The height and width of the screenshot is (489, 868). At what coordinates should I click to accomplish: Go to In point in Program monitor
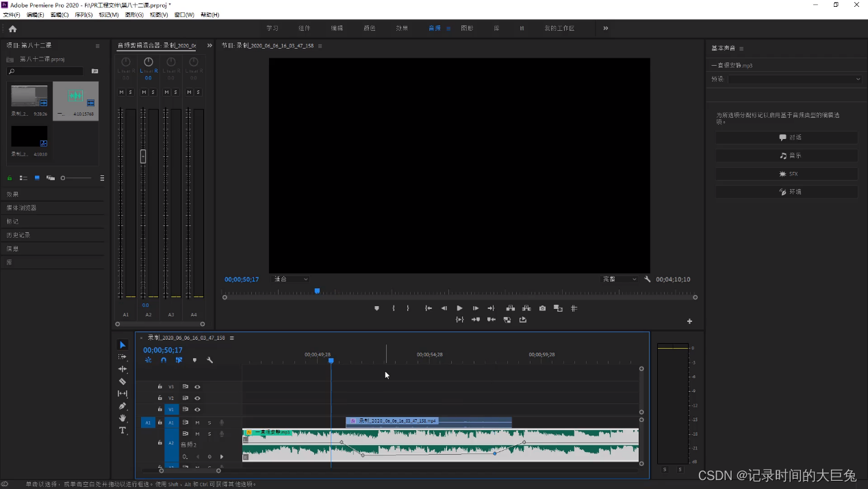pyautogui.click(x=428, y=308)
